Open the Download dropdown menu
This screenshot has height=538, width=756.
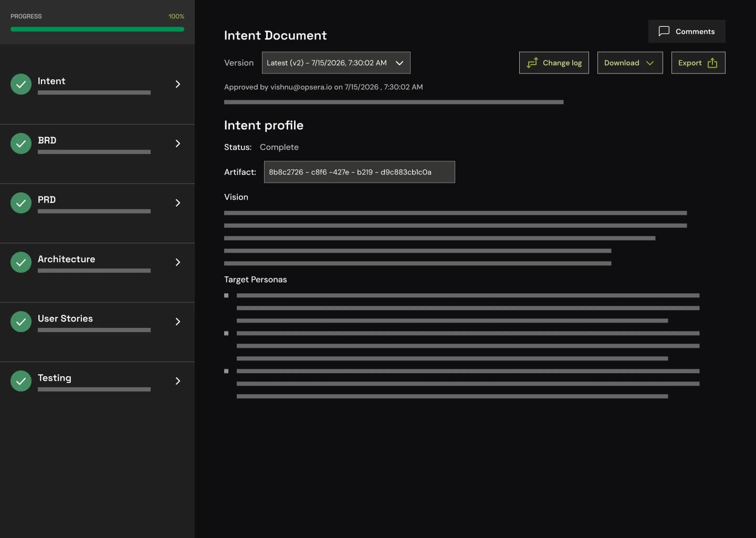630,63
